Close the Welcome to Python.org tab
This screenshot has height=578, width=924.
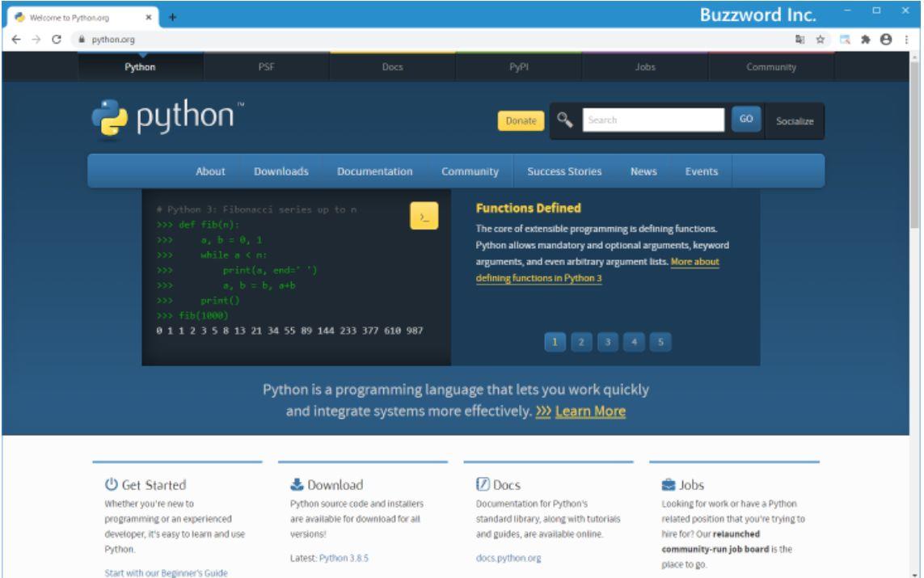coord(149,18)
